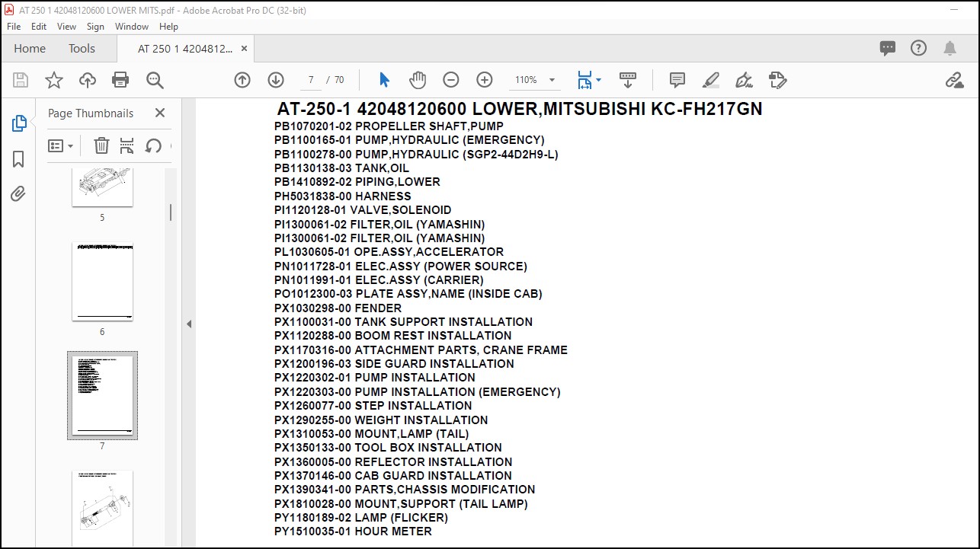Open the Sign menu
Image resolution: width=980 pixels, height=549 pixels.
click(x=95, y=26)
